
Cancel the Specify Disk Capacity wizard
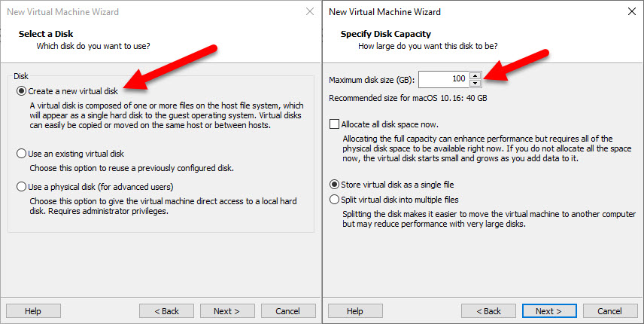610,311
